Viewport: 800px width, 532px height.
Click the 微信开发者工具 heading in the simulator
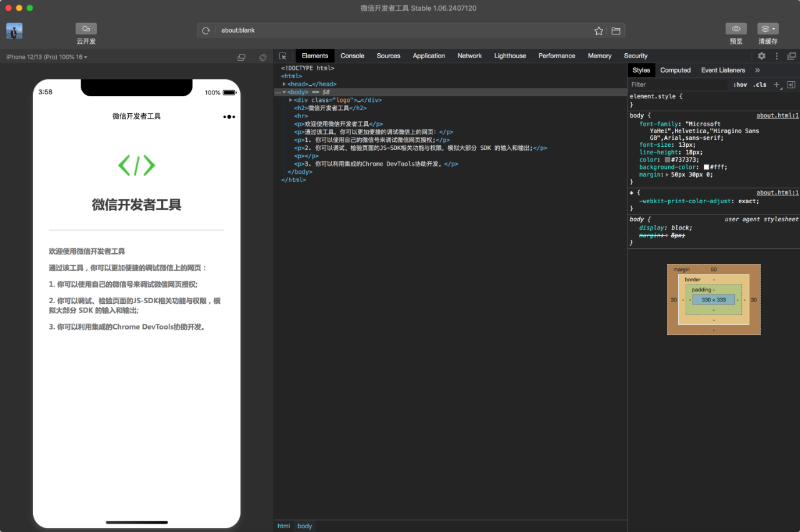coord(137,205)
